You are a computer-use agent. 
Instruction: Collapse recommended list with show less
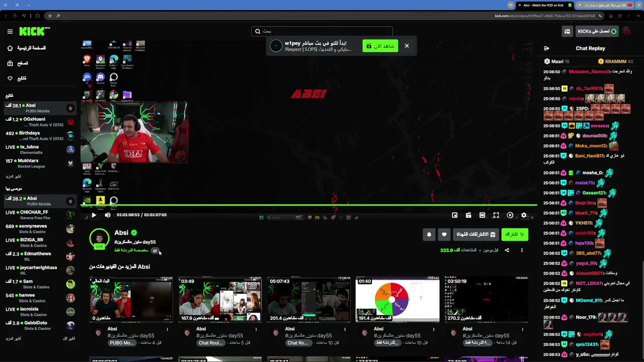click(69, 338)
